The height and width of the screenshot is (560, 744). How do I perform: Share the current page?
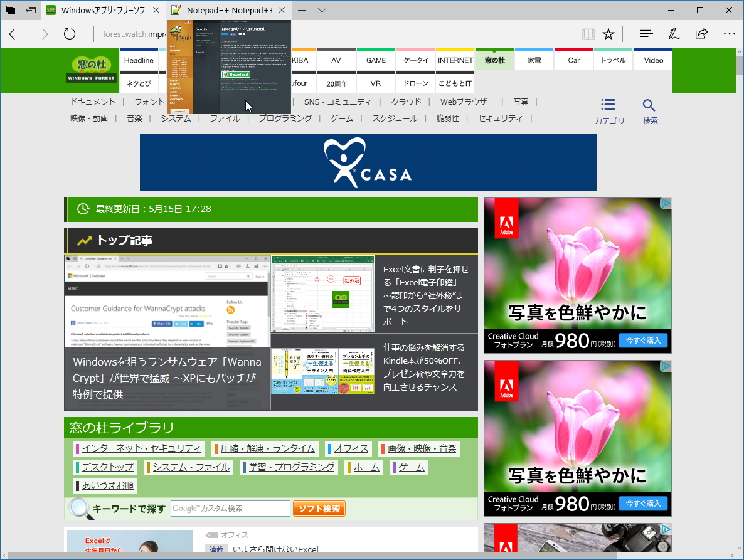click(701, 33)
